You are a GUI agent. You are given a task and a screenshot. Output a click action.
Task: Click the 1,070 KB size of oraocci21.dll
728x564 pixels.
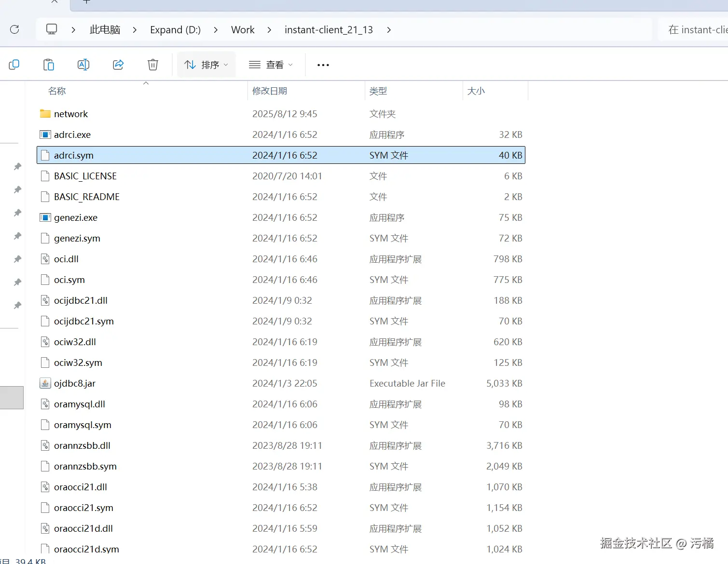click(504, 487)
